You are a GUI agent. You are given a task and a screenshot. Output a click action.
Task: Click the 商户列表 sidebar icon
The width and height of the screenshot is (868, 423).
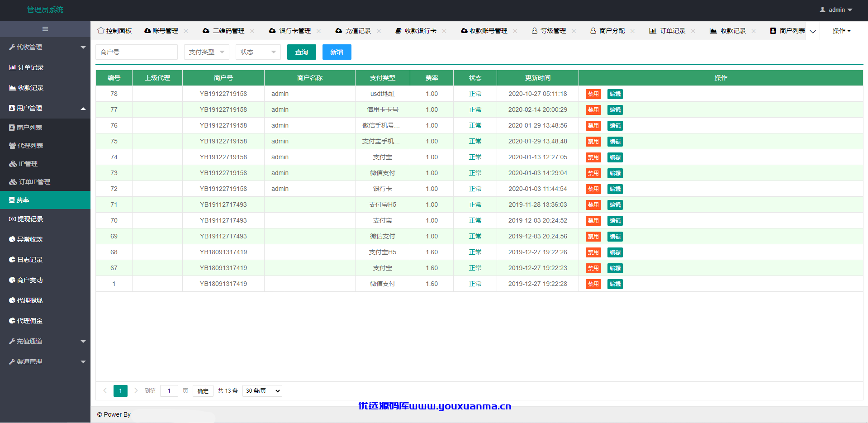pyautogui.click(x=12, y=128)
